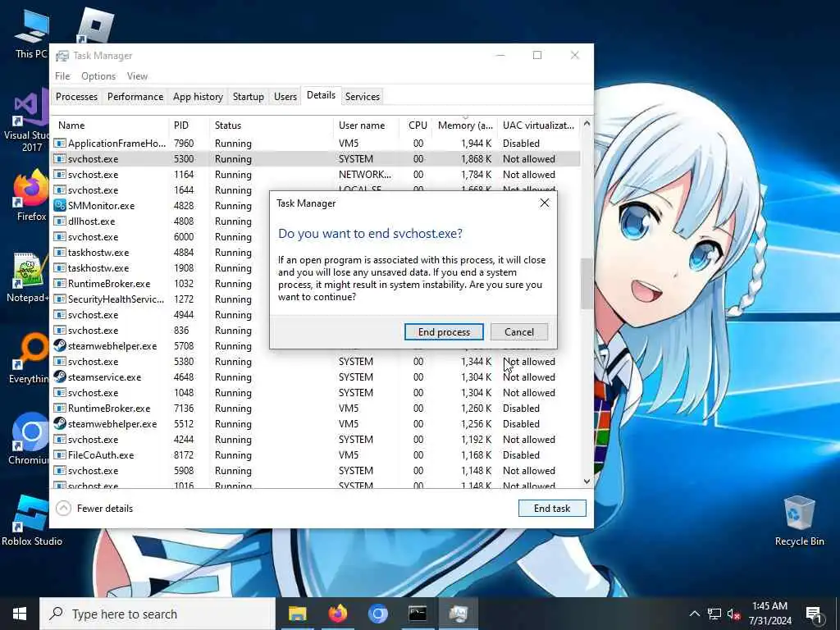Select RuntimeBroker.exe PID 7136 icon

pyautogui.click(x=59, y=409)
